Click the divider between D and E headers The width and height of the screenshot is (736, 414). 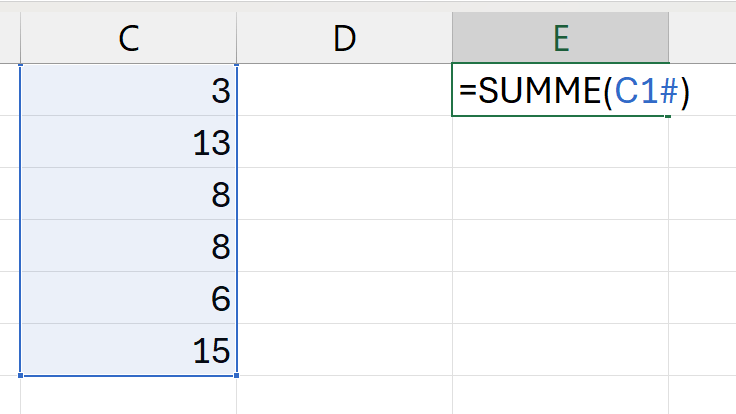(452, 38)
